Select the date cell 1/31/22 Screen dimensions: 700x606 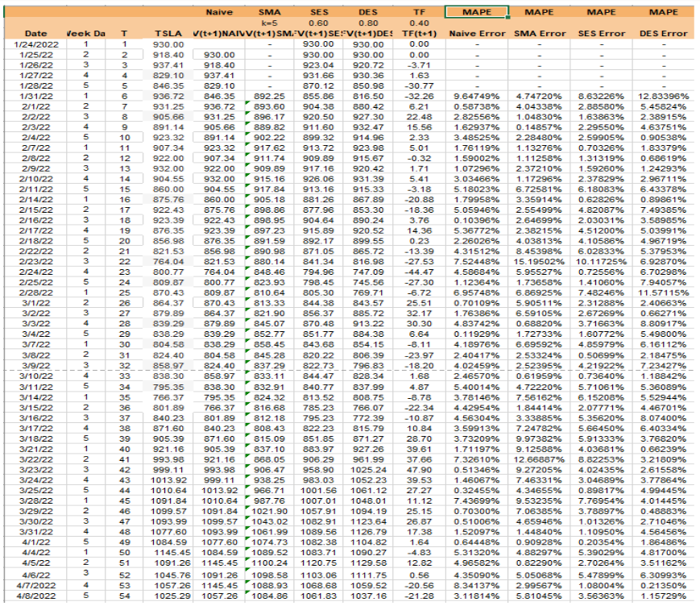pos(35,96)
